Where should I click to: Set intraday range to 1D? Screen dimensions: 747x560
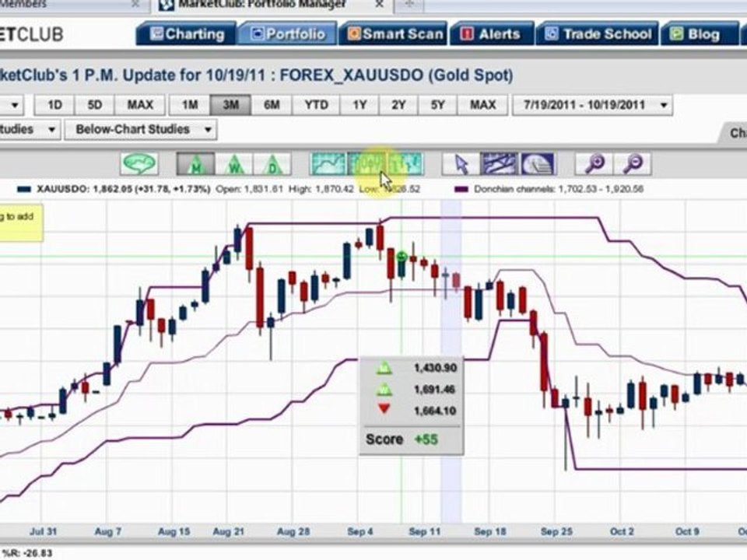pos(54,105)
